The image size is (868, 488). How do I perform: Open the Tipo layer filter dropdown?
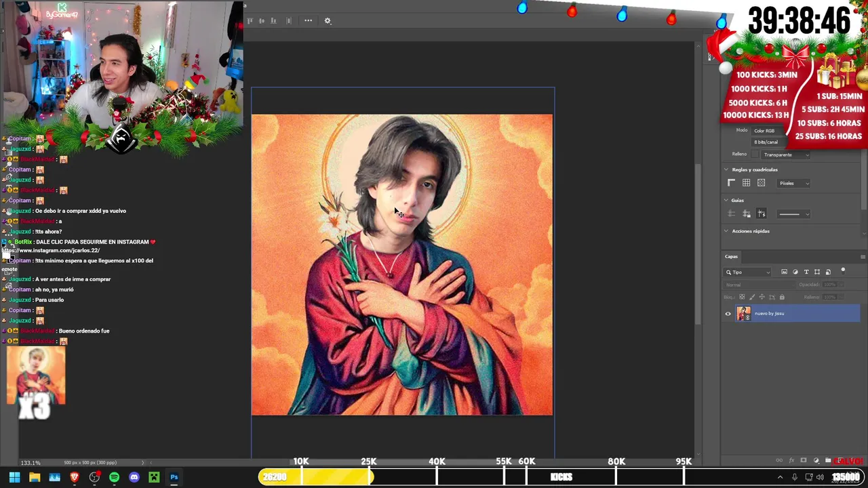pyautogui.click(x=747, y=272)
